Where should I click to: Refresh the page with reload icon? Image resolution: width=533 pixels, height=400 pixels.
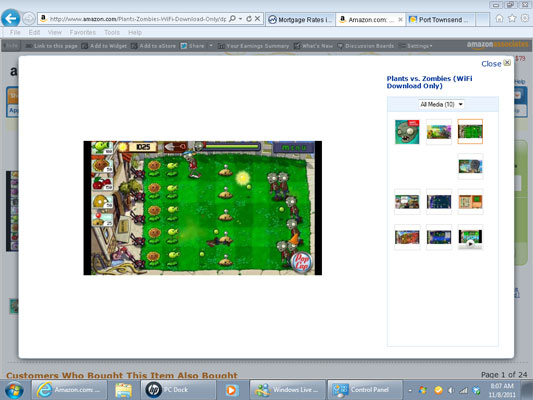249,19
